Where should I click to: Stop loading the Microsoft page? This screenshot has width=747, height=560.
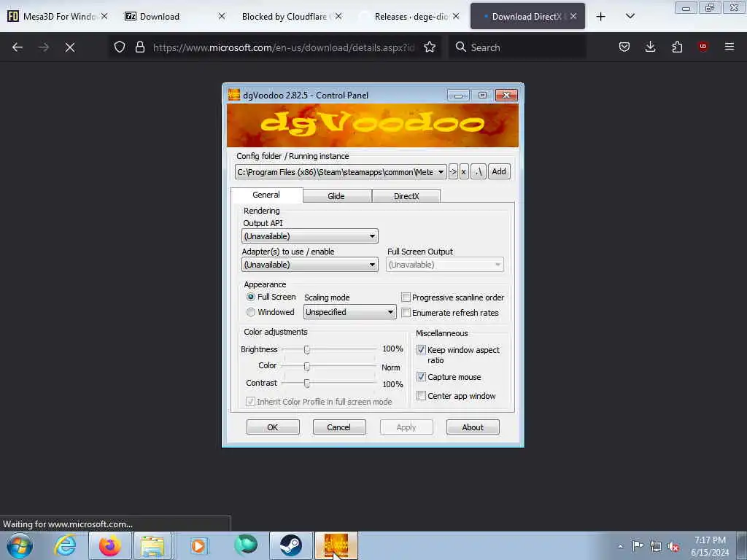70,47
